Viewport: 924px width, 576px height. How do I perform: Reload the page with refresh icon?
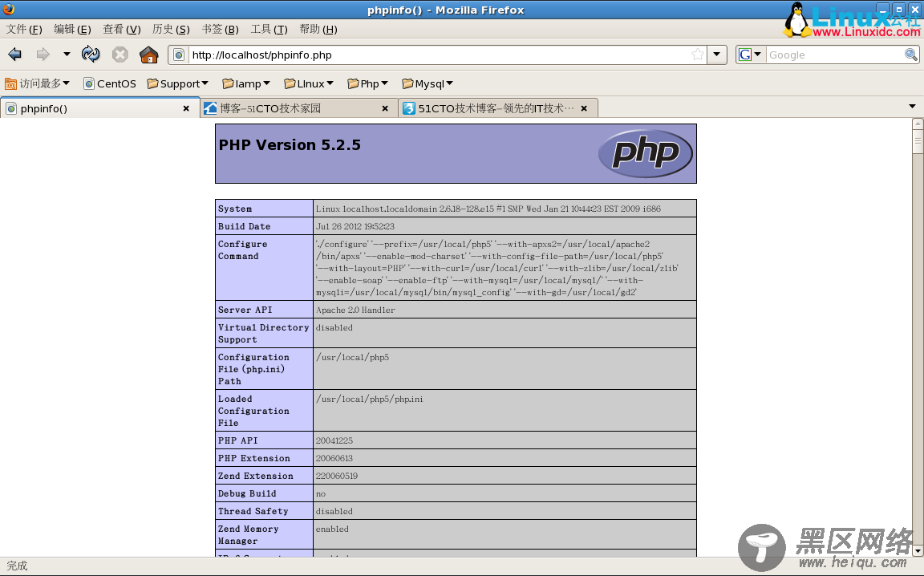coord(91,55)
